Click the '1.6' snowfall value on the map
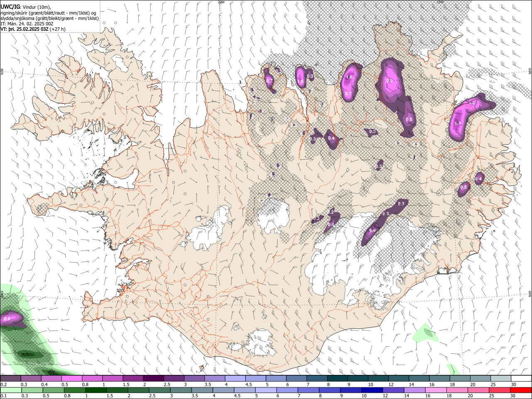 (349, 77)
